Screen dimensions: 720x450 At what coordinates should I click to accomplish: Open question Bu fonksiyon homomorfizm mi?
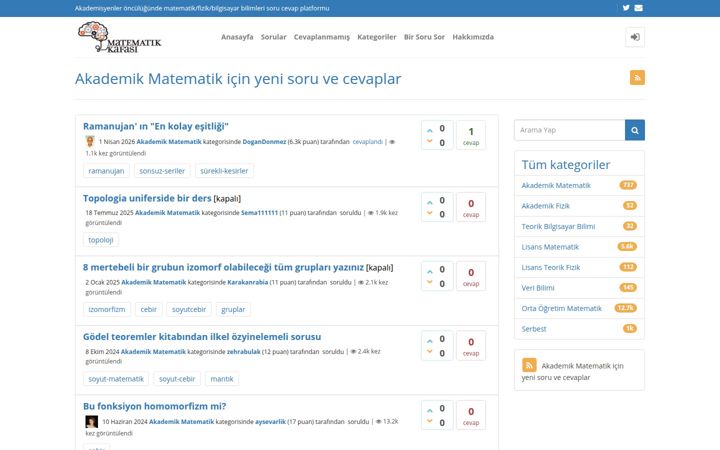pos(154,406)
